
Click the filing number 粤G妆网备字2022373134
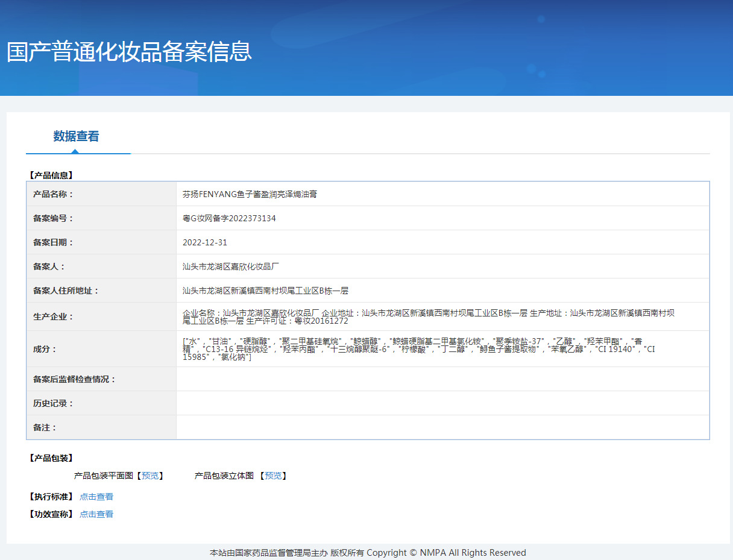[229, 218]
